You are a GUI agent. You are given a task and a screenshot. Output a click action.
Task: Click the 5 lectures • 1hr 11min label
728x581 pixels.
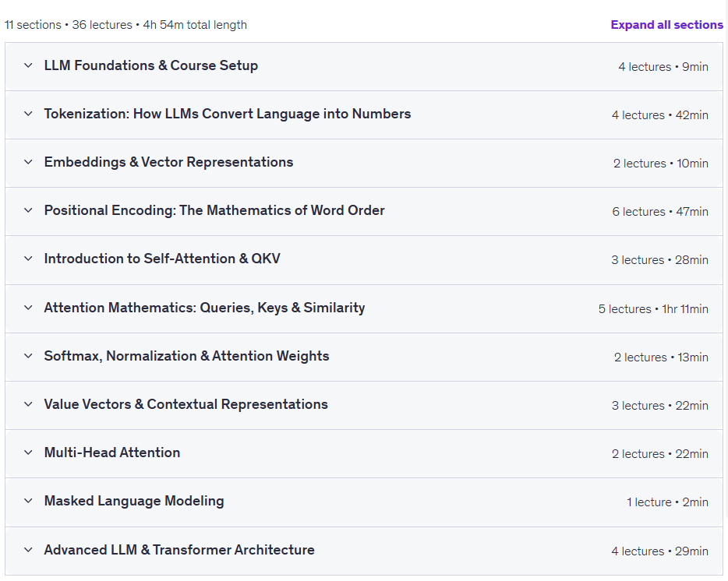pos(653,309)
